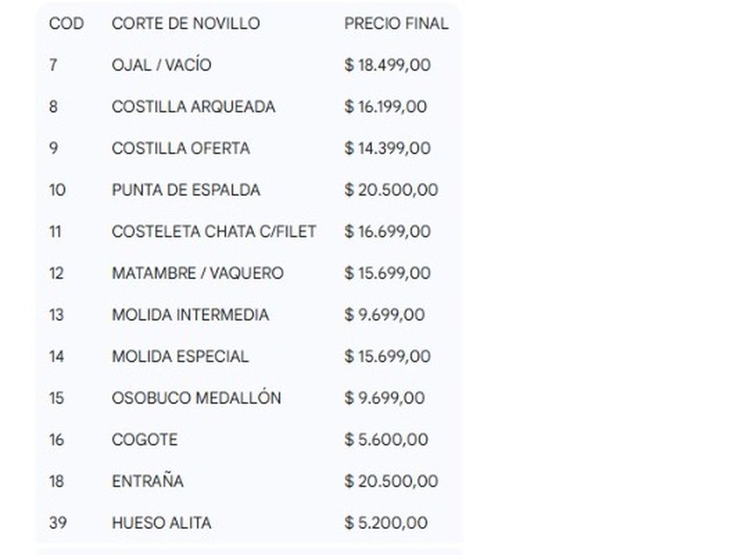Click the CORTE DE NOVILLO column header
The height and width of the screenshot is (555, 756).
[185, 24]
